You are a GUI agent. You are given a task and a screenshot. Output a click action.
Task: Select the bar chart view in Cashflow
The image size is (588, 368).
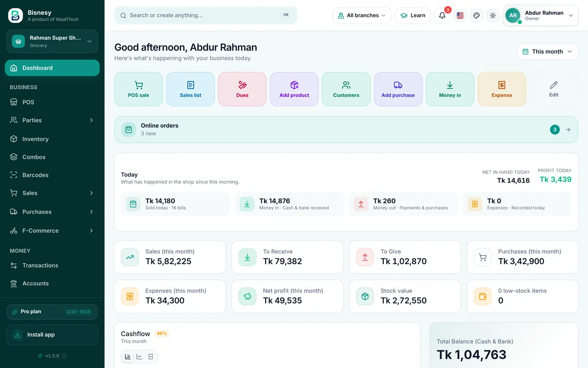[x=128, y=357]
